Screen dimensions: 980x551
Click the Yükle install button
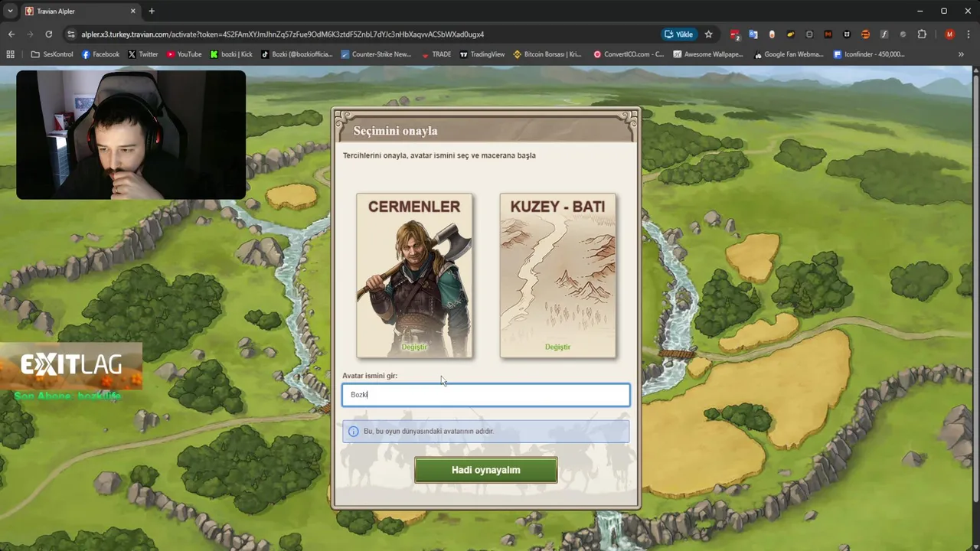678,34
